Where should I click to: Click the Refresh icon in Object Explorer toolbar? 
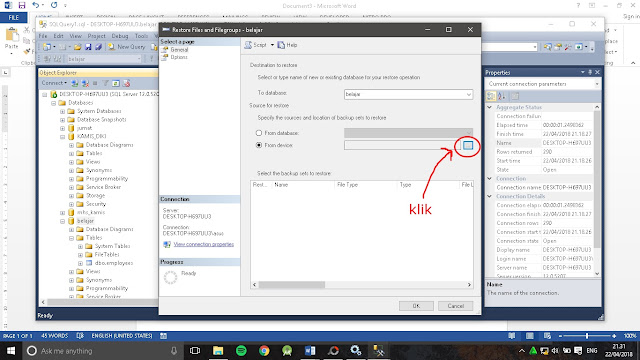(116, 83)
